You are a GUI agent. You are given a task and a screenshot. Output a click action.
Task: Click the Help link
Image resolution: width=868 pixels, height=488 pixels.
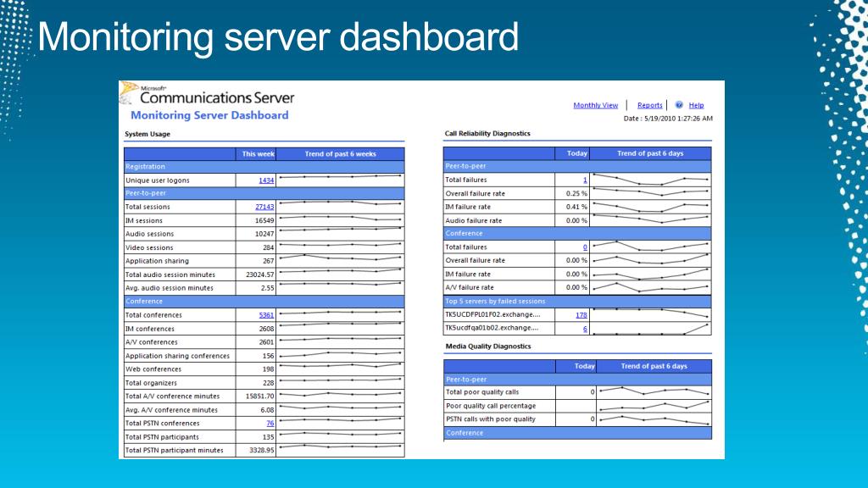[x=697, y=105]
